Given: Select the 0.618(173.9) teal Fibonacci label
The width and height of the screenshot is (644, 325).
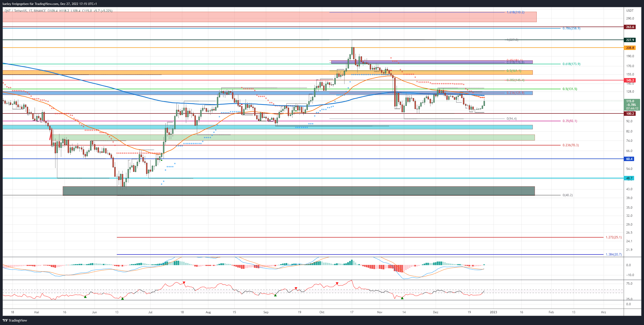Looking at the screenshot, I should coord(571,64).
